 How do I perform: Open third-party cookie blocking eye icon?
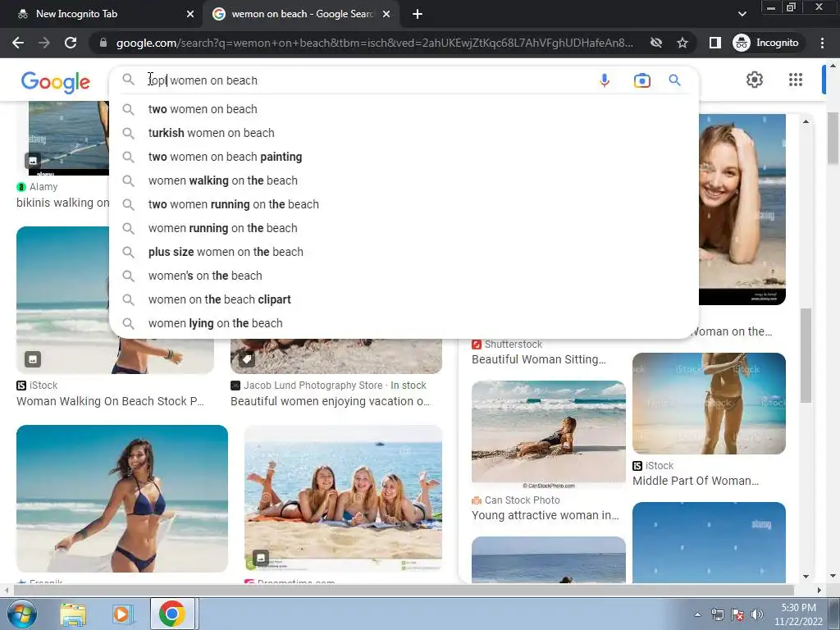655,43
